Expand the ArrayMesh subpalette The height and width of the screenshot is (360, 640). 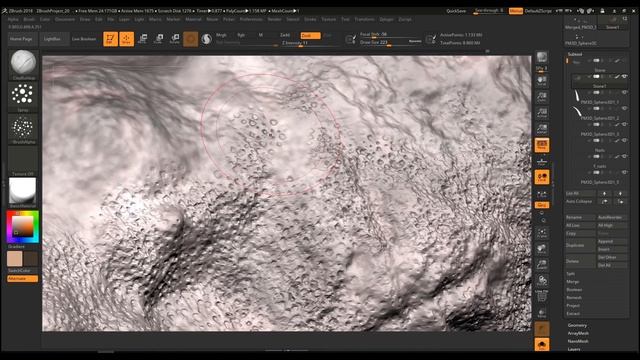[578, 333]
